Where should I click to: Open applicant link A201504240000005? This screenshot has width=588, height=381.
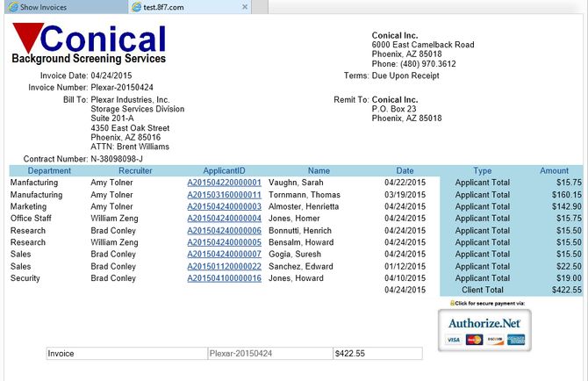(225, 242)
